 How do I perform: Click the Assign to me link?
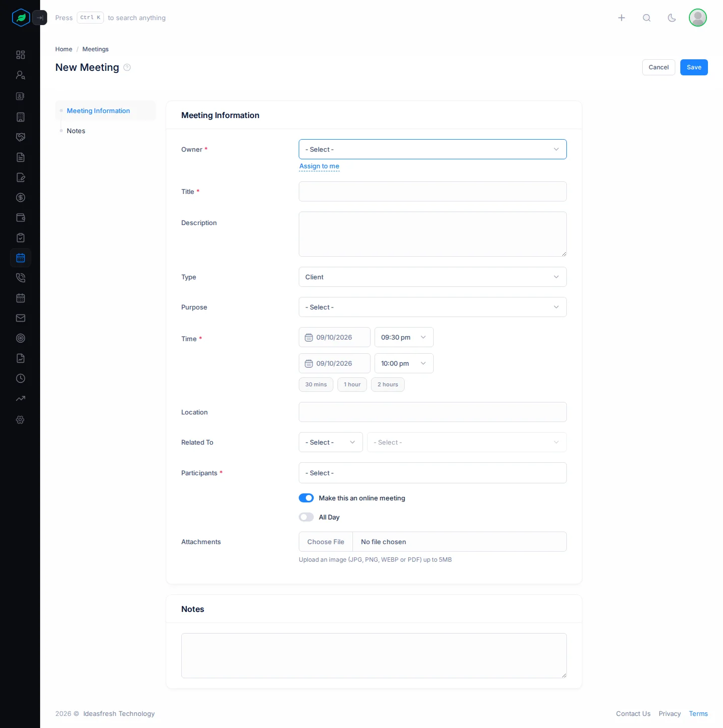(x=319, y=166)
